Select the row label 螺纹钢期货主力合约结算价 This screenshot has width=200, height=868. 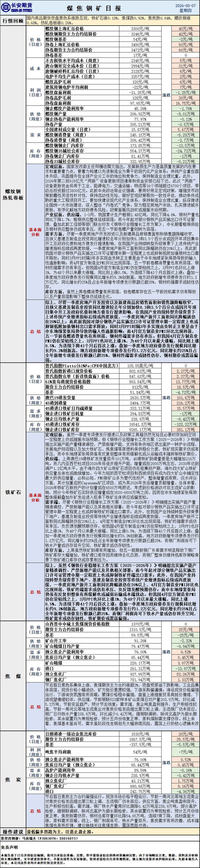[x=71, y=34]
